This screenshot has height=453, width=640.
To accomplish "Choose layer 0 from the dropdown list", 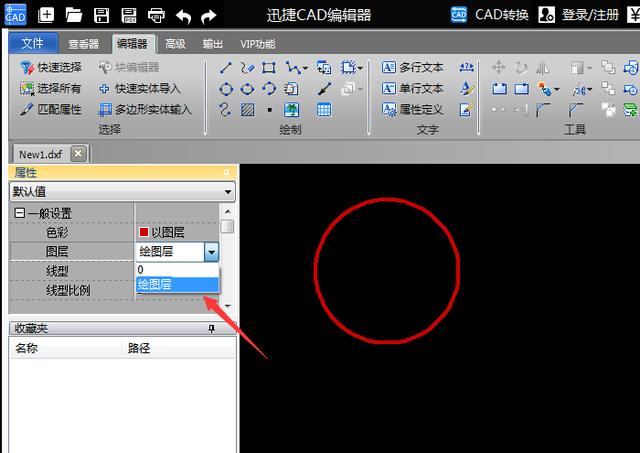I will point(178,270).
